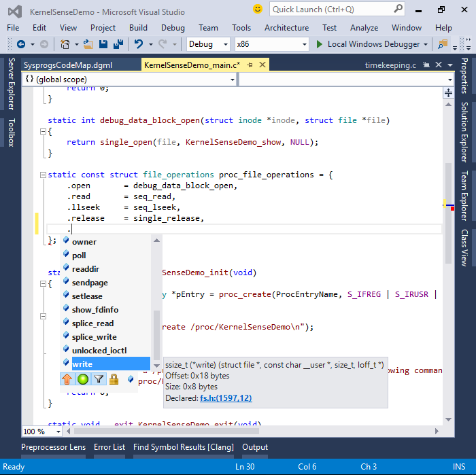Click the Visual Studio logo icon
476x475 pixels.
click(x=14, y=12)
